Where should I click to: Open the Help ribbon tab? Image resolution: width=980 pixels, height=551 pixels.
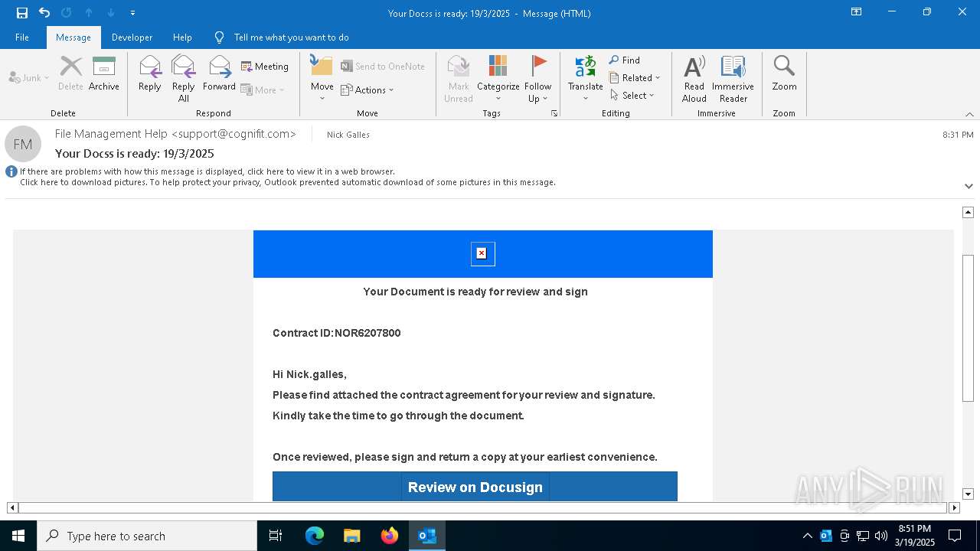coord(182,37)
